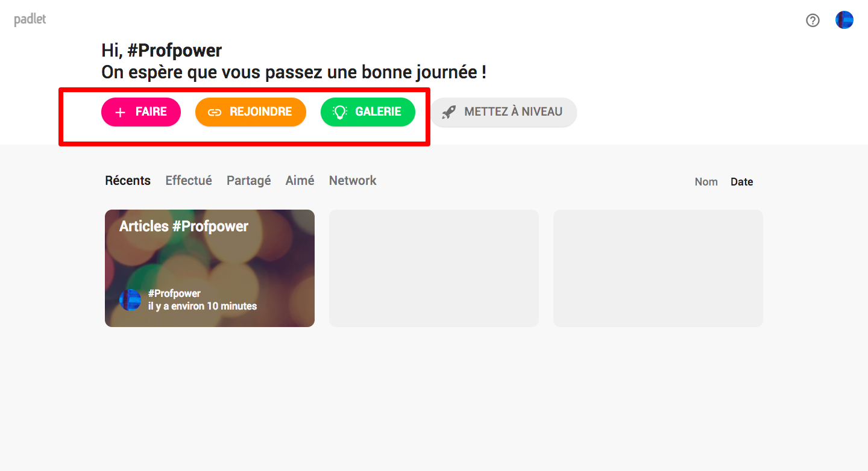The height and width of the screenshot is (471, 868).
Task: Click the link icon on REJOINDRE
Action: pos(215,113)
